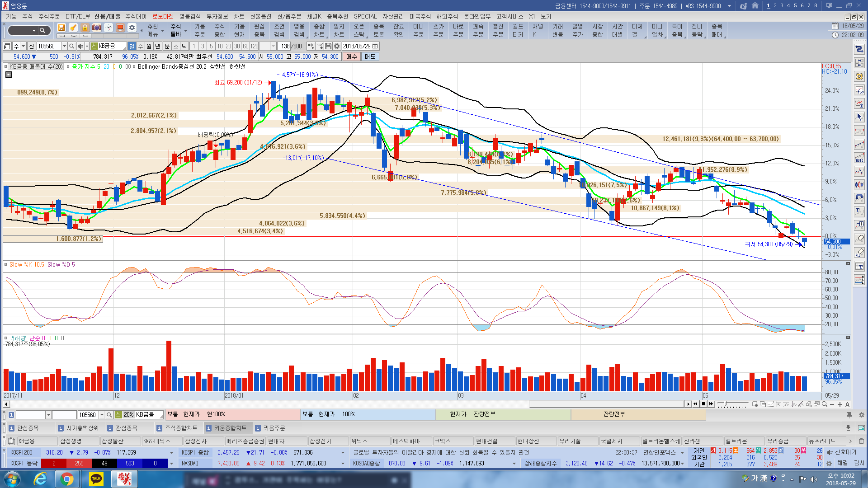Screen dimensions: 868x488
Task: Click the stock code search magnifier icon
Action: click(x=71, y=46)
